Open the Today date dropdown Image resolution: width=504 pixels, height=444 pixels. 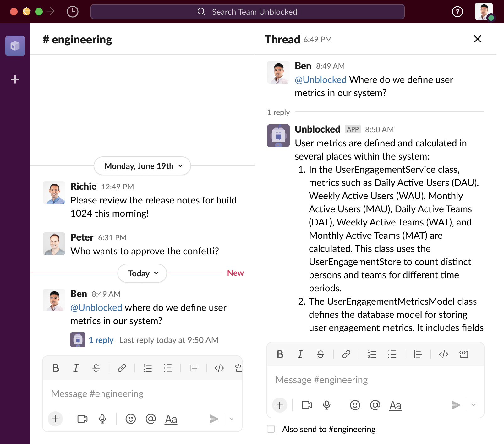coord(142,273)
